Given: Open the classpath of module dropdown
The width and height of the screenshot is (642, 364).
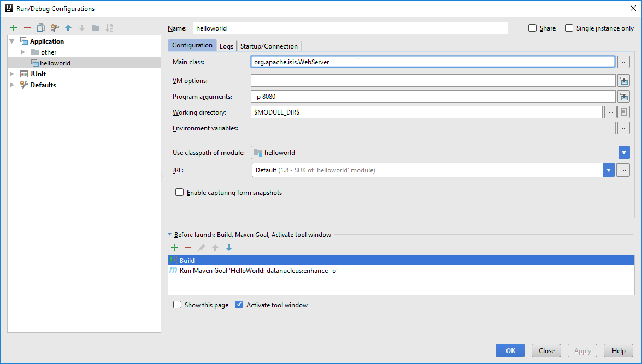Looking at the screenshot, I should (x=625, y=153).
